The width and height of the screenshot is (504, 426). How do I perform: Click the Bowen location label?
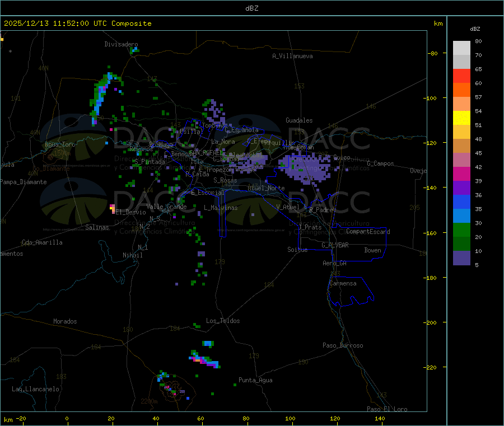tap(372, 250)
